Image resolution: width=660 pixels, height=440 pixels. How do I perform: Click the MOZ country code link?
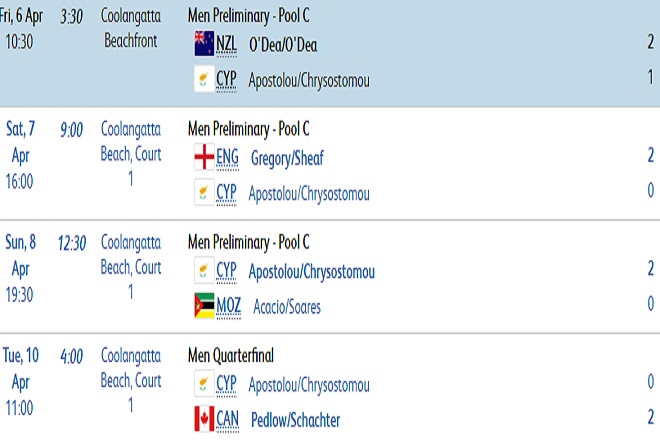point(229,307)
